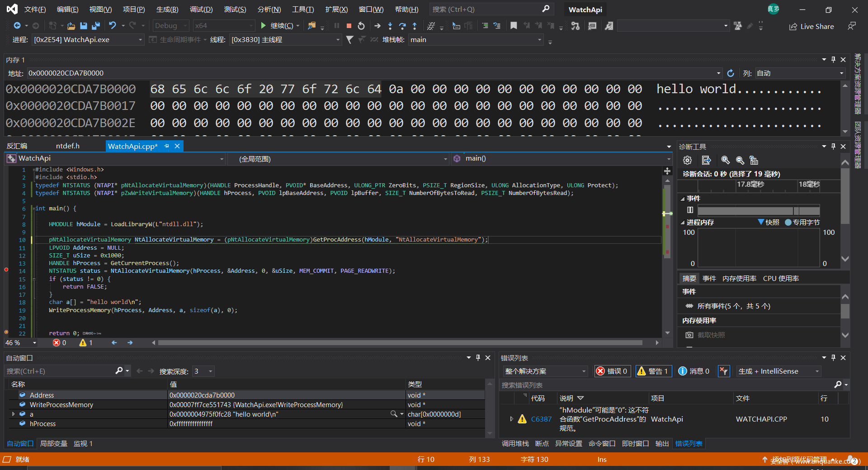
Task: Click the zoom in icon in Diagnostic Tools
Action: (725, 160)
